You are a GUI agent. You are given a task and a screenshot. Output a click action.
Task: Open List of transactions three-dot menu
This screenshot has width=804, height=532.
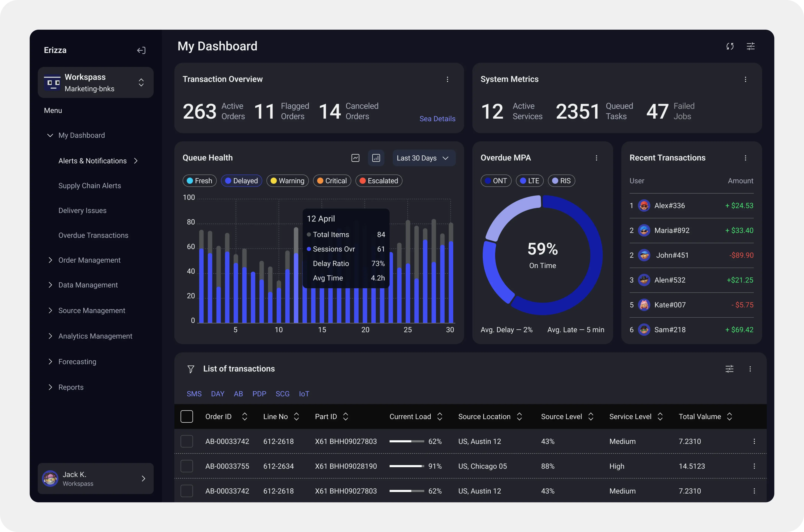click(750, 369)
